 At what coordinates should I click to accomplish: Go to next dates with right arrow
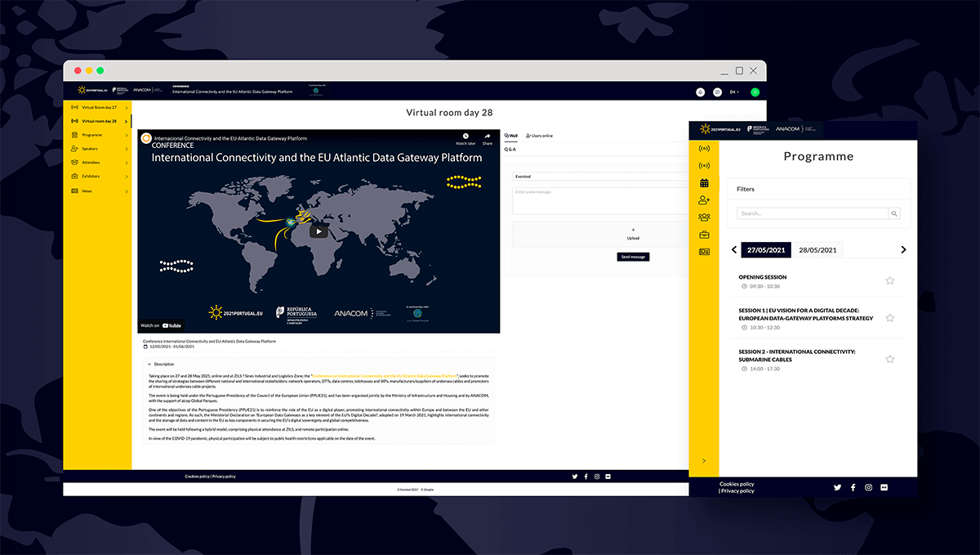click(x=903, y=249)
